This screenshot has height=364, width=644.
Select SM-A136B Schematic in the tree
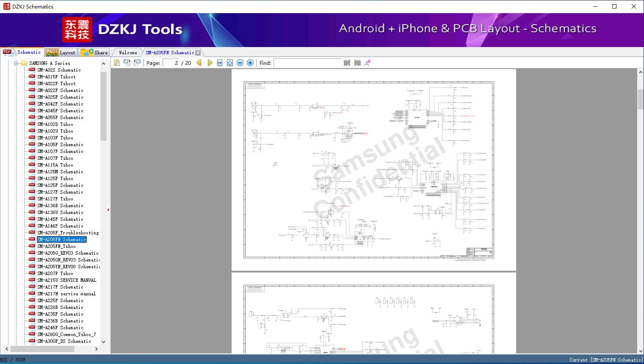coord(60,206)
